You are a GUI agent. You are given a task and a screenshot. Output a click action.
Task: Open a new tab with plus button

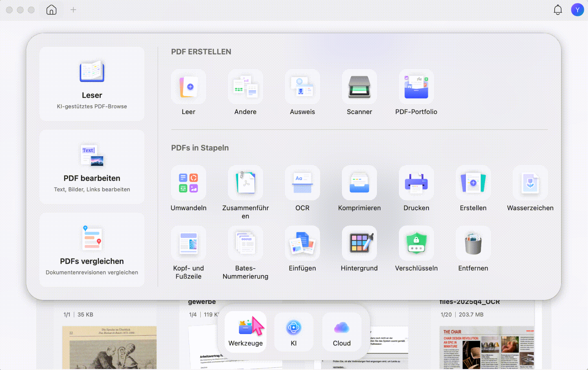tap(73, 10)
